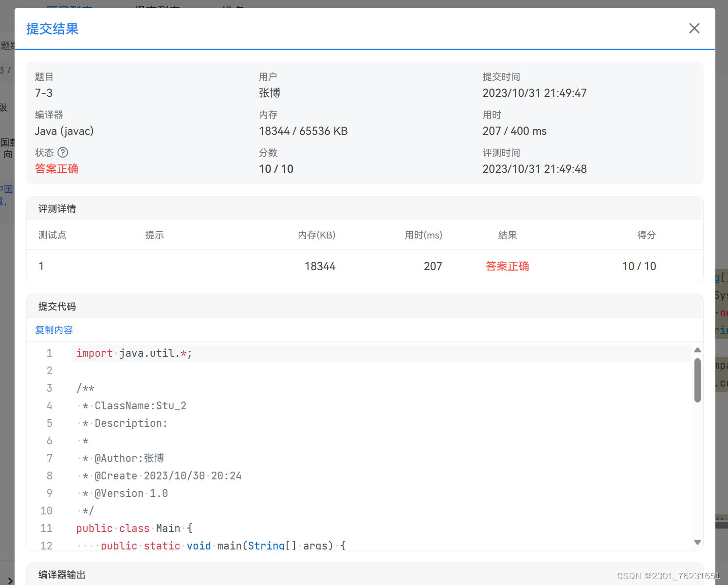728x585 pixels.
Task: Click the red 答案正确 status text
Action: [56, 169]
